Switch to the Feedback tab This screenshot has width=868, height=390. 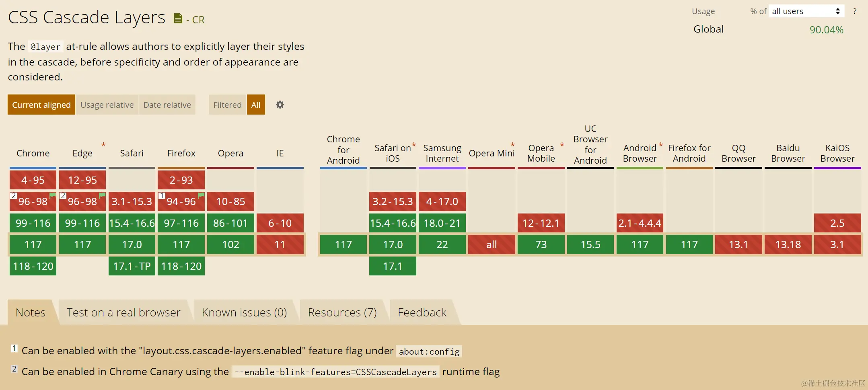click(422, 312)
